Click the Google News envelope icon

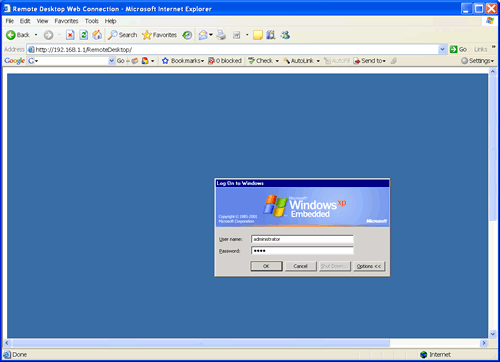tap(135, 61)
